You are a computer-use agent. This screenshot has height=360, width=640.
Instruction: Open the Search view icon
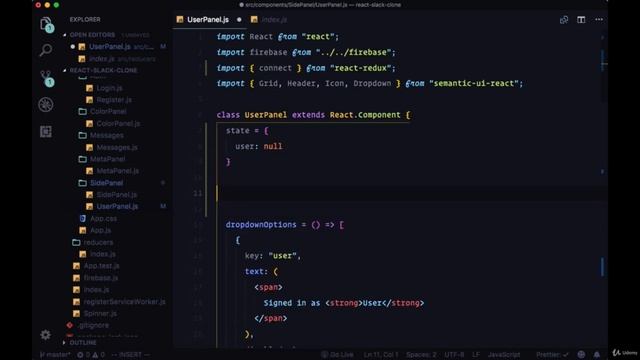pyautogui.click(x=46, y=50)
